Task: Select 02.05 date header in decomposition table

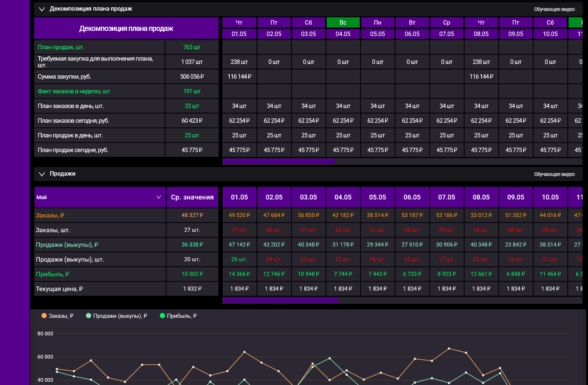Action: pyautogui.click(x=274, y=34)
